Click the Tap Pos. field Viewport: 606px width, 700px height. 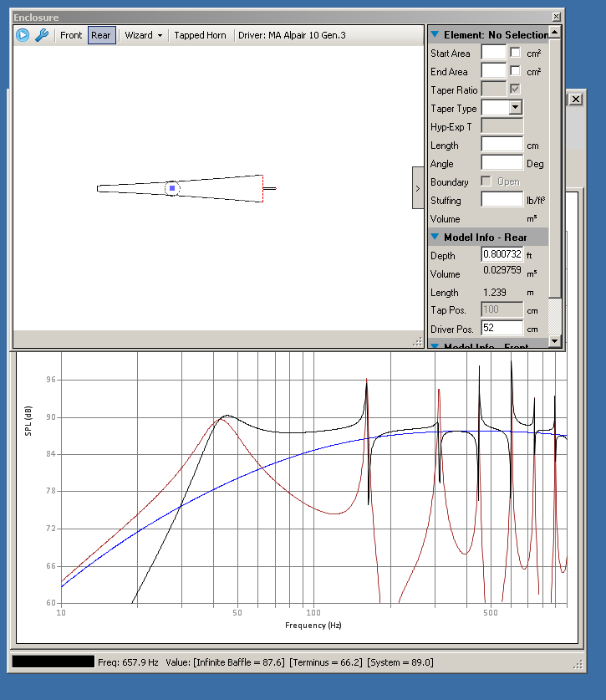[x=502, y=309]
